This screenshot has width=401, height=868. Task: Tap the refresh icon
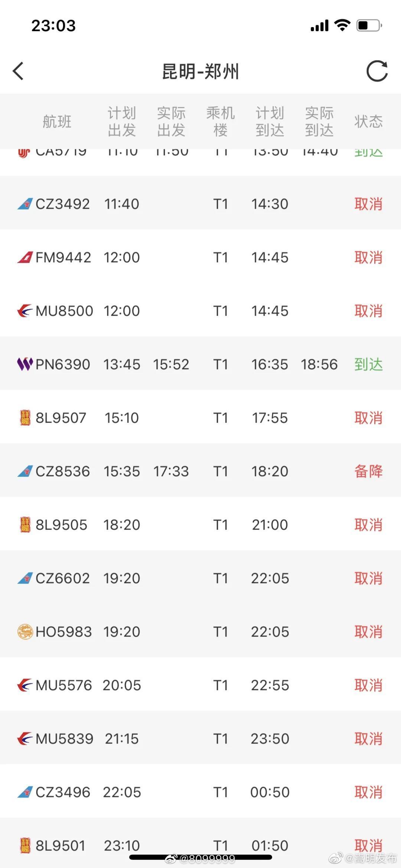[377, 71]
